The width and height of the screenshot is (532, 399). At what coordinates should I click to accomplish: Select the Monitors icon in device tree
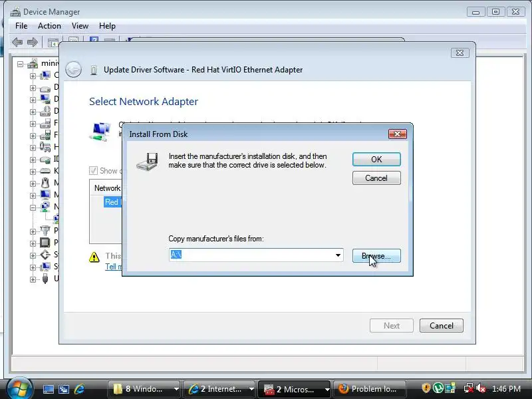click(x=45, y=195)
